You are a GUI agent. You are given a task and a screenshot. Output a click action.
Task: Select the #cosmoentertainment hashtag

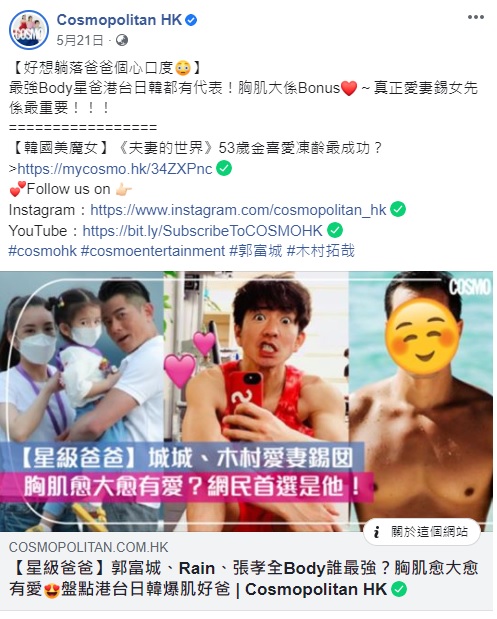(x=153, y=251)
